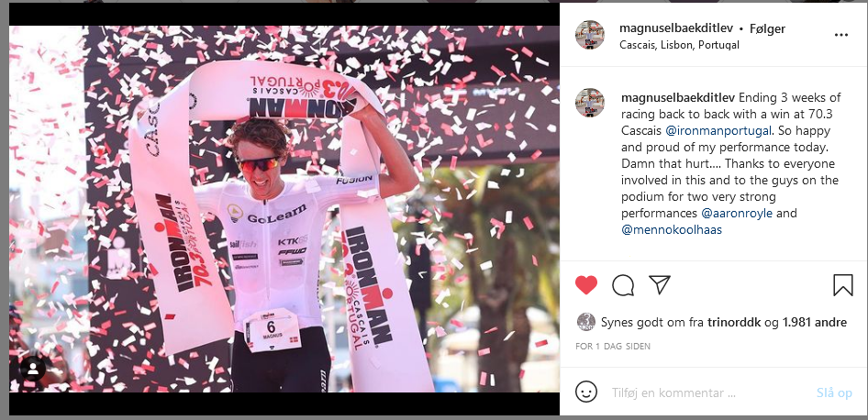Toggle the Følger following status
The height and width of the screenshot is (420, 868).
pos(767,28)
